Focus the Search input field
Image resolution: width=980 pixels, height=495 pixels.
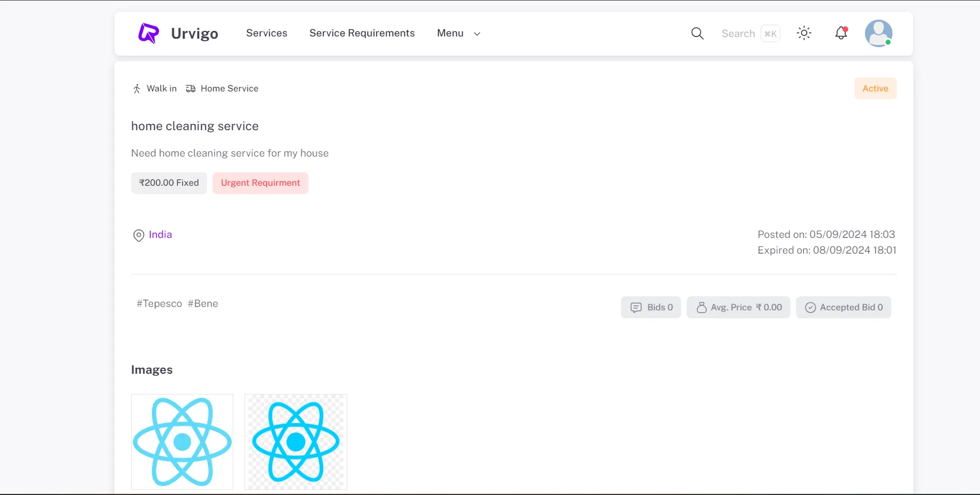click(x=738, y=34)
